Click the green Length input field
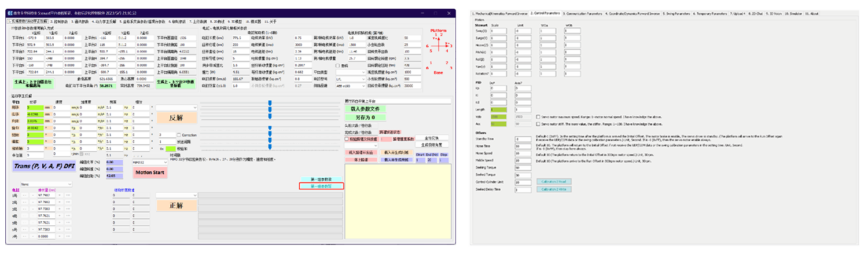The image size is (868, 253). coord(498,109)
